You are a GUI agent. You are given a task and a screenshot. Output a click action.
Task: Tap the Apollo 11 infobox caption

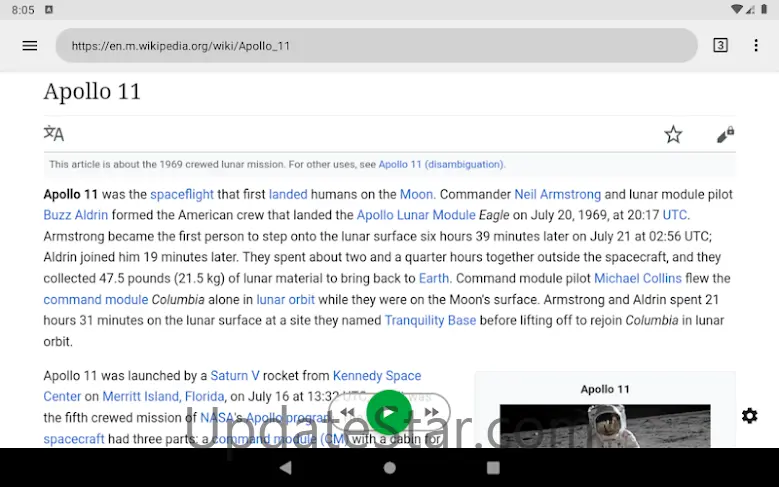(x=605, y=390)
